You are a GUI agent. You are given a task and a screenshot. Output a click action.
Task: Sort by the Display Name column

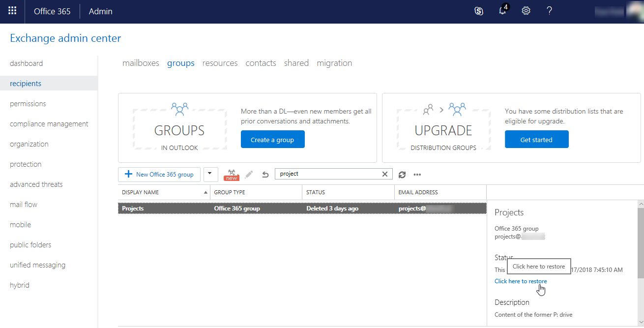pyautogui.click(x=162, y=192)
